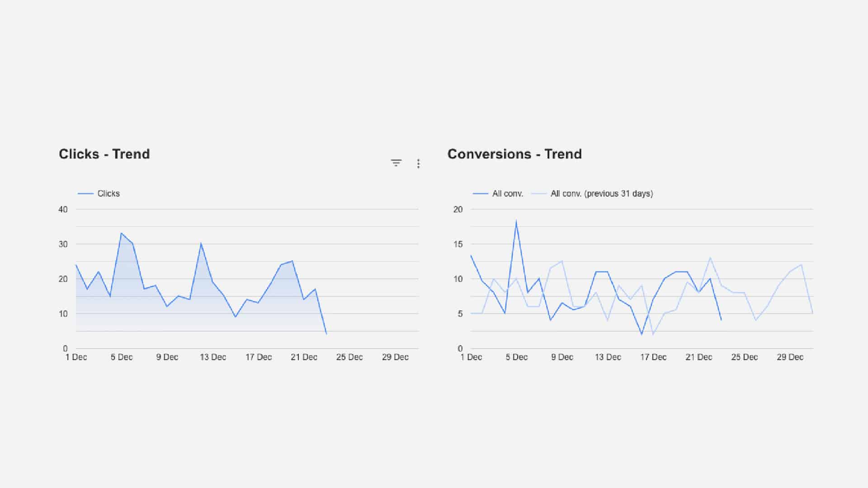The height and width of the screenshot is (488, 868).
Task: Click the Clicks peak of 30 near 12 Dec
Action: (x=201, y=244)
